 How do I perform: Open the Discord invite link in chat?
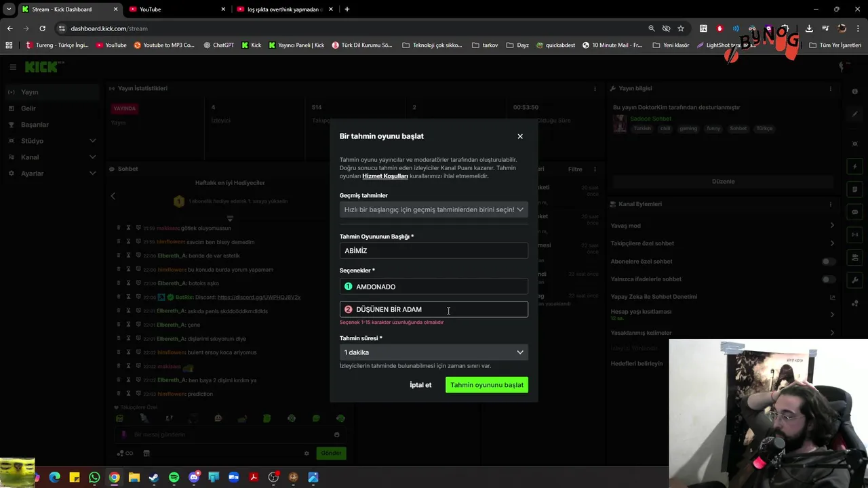click(x=258, y=297)
